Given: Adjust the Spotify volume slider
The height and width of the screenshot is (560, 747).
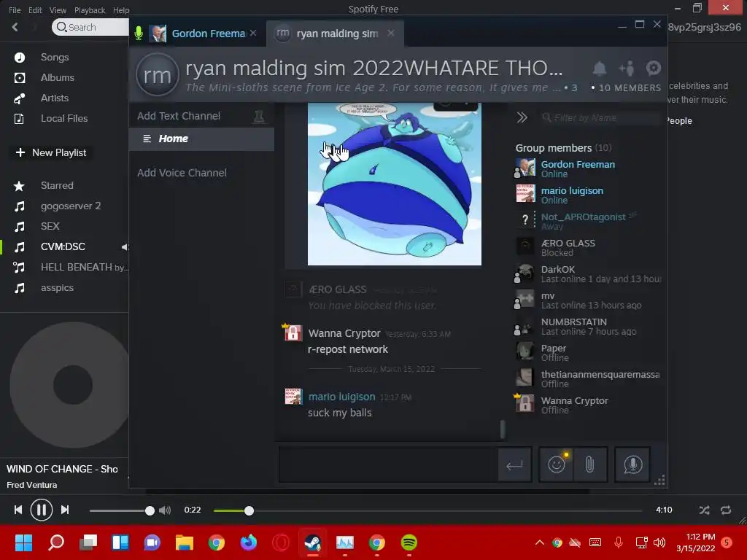Looking at the screenshot, I should point(122,510).
